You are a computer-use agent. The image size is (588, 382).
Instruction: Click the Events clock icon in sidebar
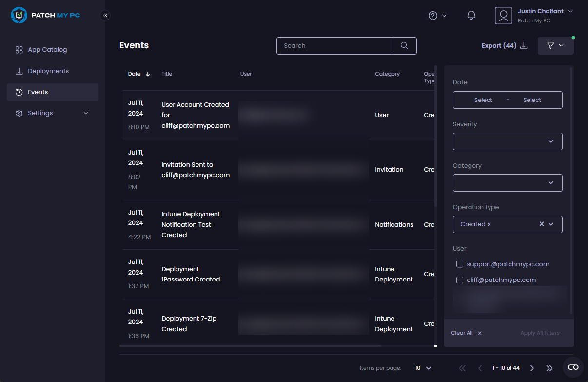pos(19,92)
